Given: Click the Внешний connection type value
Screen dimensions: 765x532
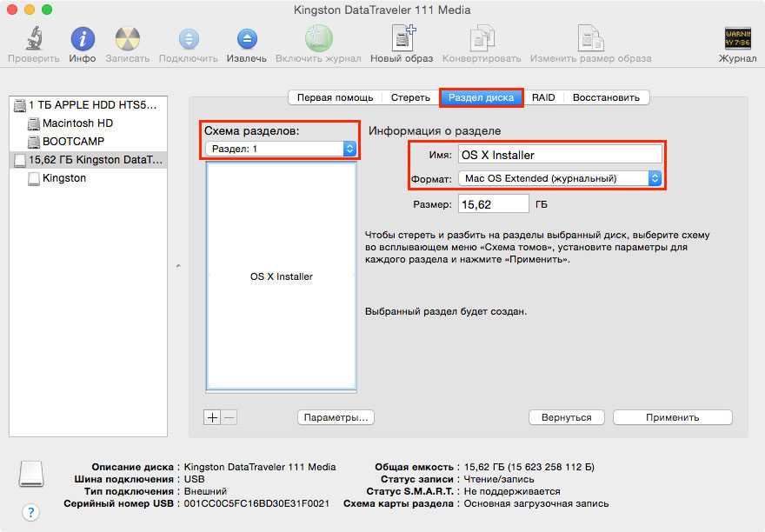Looking at the screenshot, I should click(205, 491).
